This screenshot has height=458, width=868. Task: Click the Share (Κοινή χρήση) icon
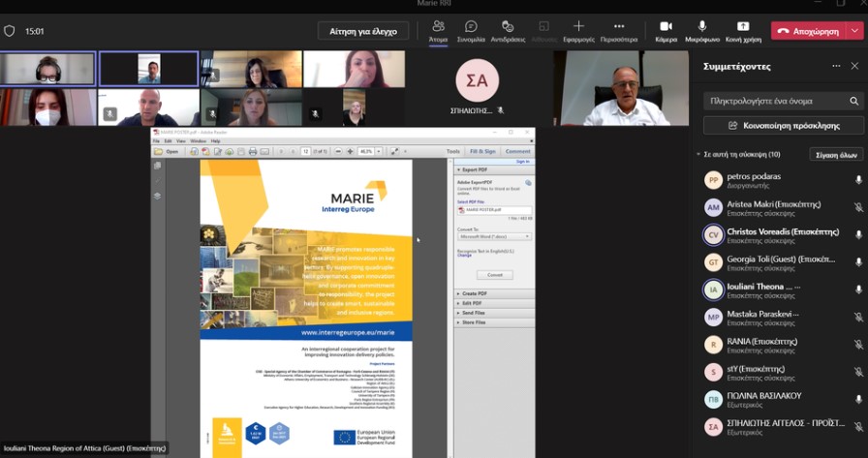pos(743,26)
